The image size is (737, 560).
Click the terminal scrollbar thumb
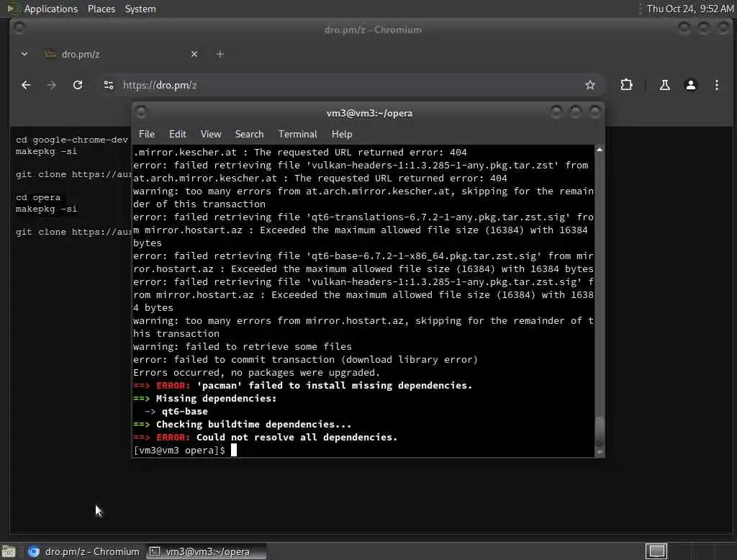pos(600,432)
